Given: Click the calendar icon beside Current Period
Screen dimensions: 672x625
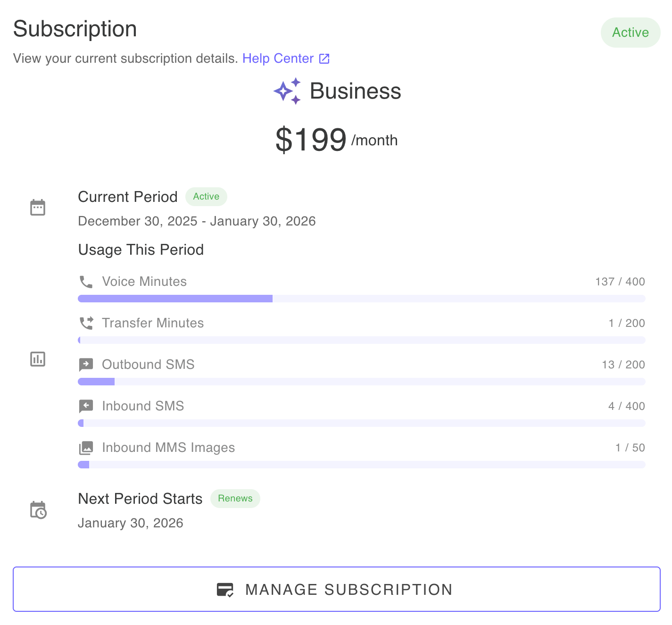Looking at the screenshot, I should click(x=38, y=207).
